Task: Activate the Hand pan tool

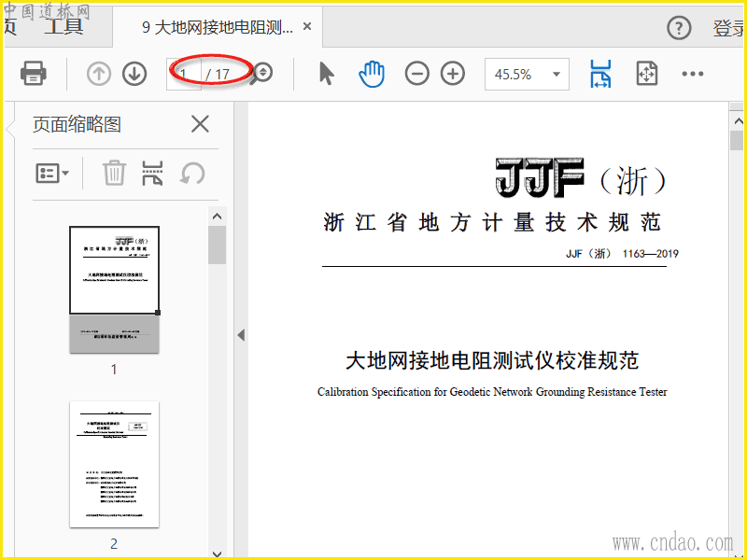Action: [371, 74]
